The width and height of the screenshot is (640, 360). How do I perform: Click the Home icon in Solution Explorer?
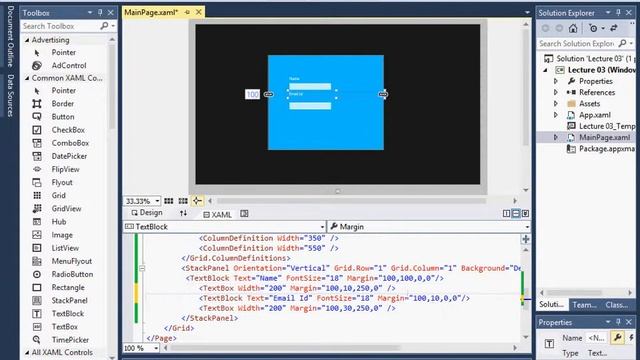pyautogui.click(x=573, y=28)
